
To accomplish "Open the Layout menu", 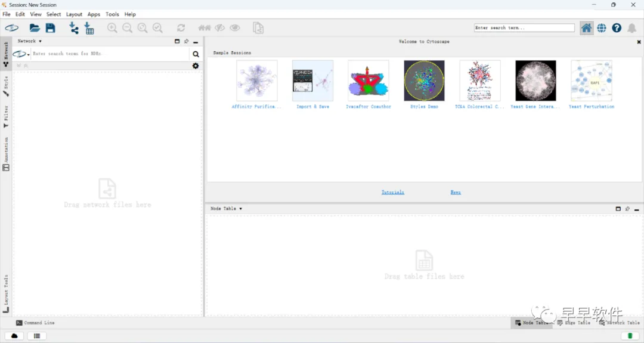I will point(74,14).
